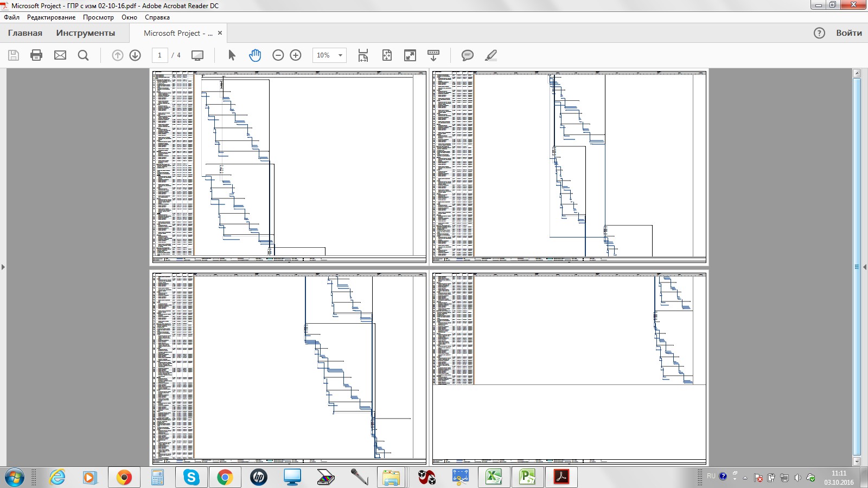This screenshot has height=488, width=868.
Task: Click scrollbar up arrow
Action: click(857, 73)
